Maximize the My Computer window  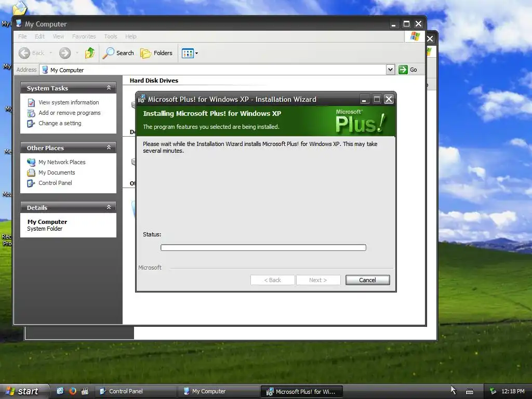406,24
